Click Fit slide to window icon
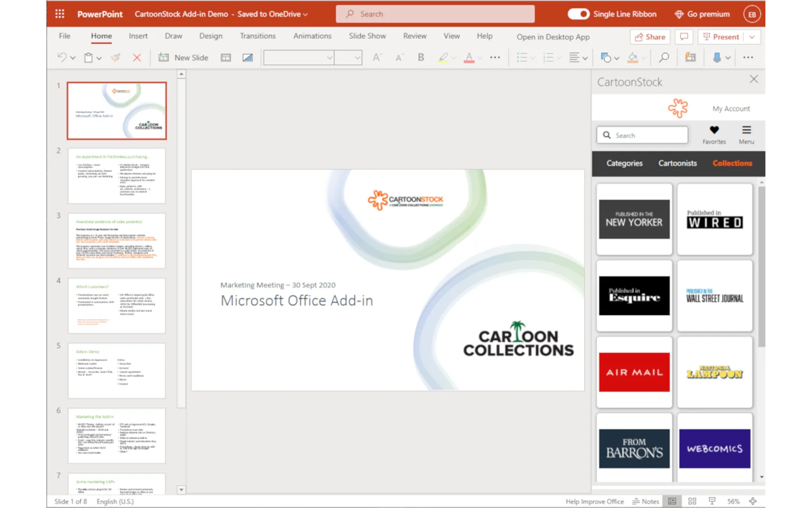Image resolution: width=812 pixels, height=508 pixels. (753, 501)
